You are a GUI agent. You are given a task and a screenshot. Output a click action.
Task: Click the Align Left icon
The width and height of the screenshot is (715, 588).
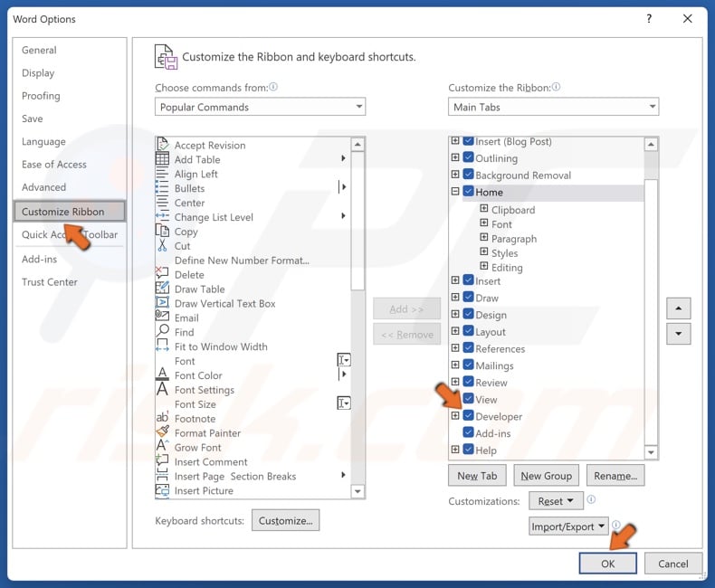pos(162,174)
